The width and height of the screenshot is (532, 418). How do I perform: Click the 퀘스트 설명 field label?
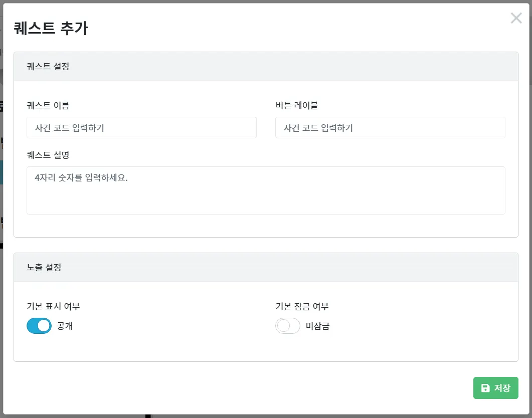pyautogui.click(x=48, y=155)
